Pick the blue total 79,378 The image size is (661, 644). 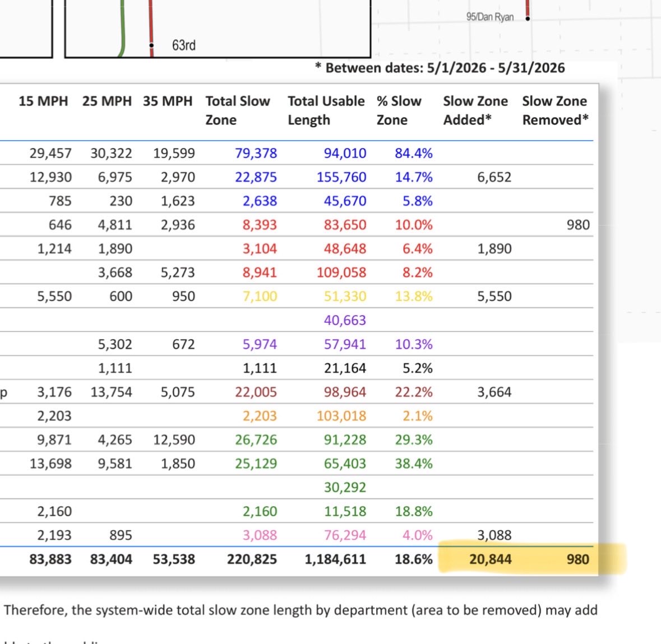[256, 153]
